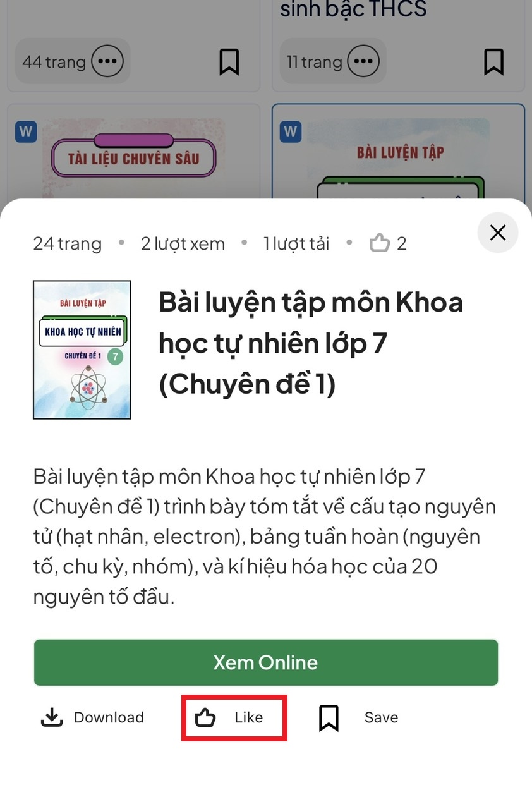This screenshot has width=532, height=809.
Task: Close the document details sheet
Action: 498,233
